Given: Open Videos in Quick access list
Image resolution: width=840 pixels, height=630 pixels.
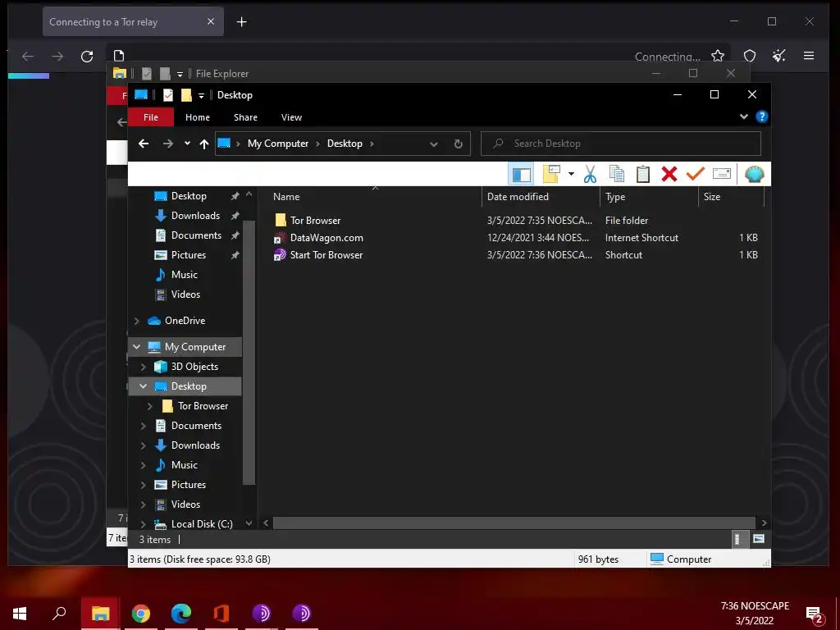Looking at the screenshot, I should pyautogui.click(x=185, y=294).
